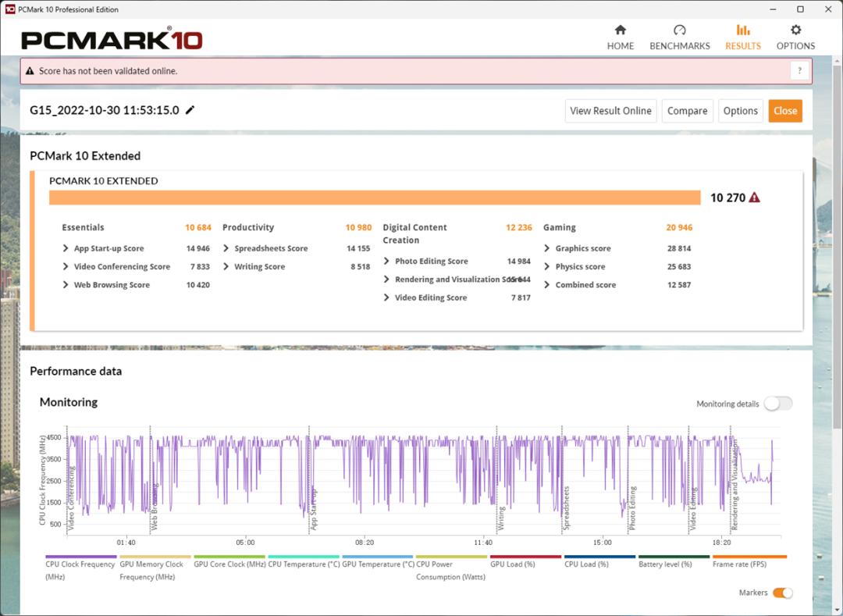Viewport: 843px width, 616px height.
Task: Open the Benchmarks gauge icon
Action: coord(679,30)
